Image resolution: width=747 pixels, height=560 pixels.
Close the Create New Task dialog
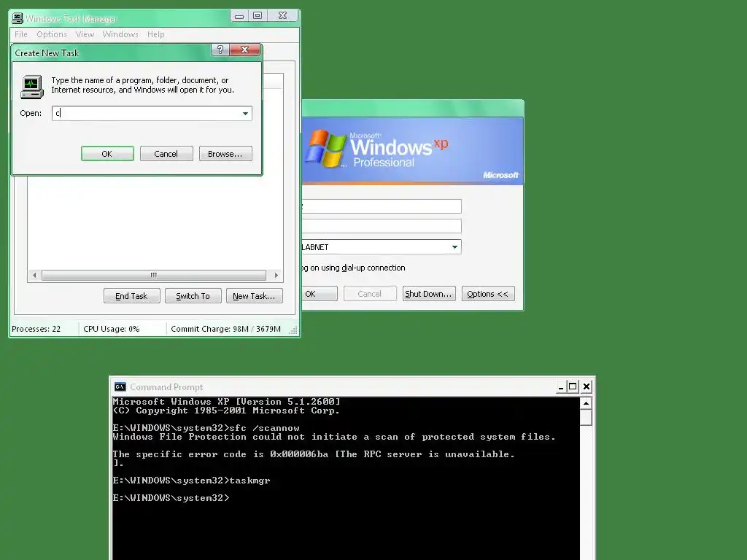245,50
